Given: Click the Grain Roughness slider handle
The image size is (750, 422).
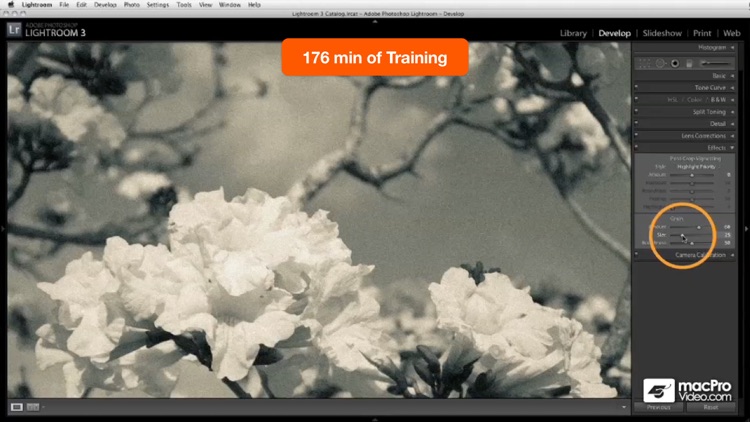Looking at the screenshot, I should click(x=692, y=243).
